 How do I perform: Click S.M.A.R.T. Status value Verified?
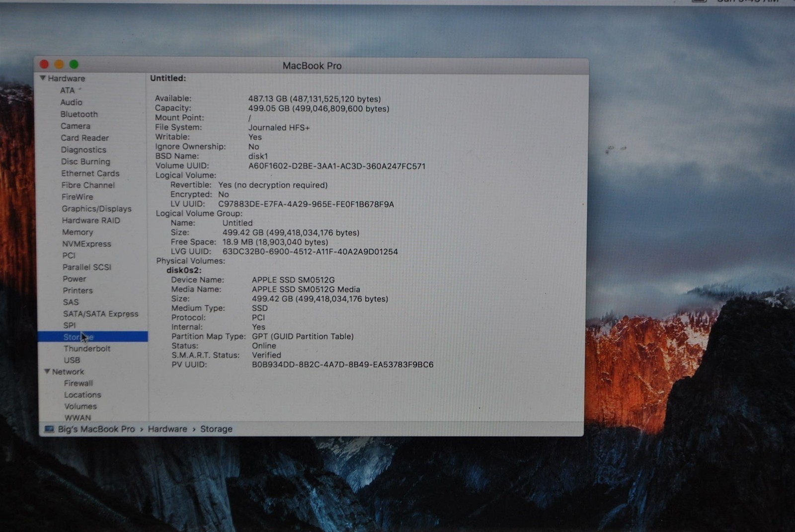coord(266,355)
